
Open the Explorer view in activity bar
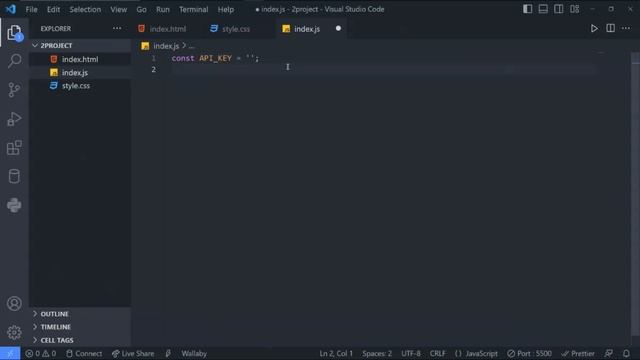14,33
